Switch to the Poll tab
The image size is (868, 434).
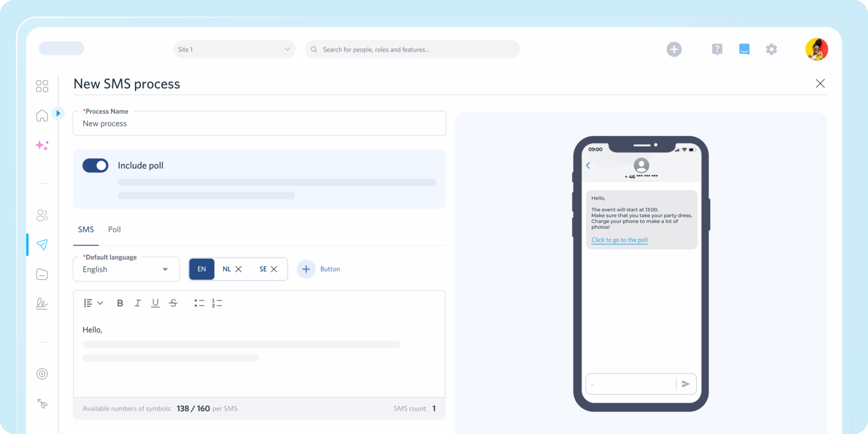[x=114, y=229]
